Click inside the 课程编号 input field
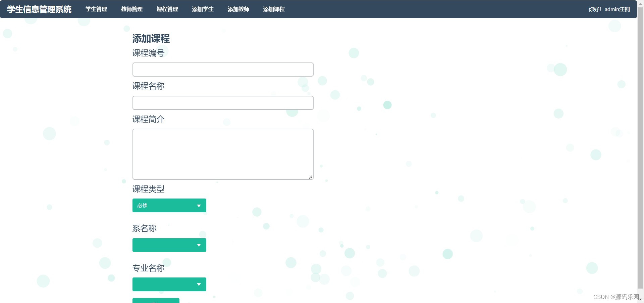 tap(222, 69)
